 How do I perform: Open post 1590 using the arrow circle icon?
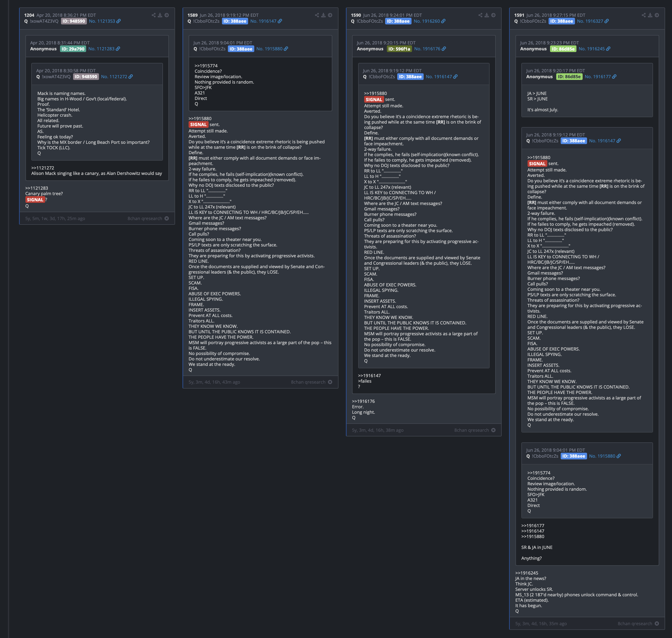tap(493, 15)
